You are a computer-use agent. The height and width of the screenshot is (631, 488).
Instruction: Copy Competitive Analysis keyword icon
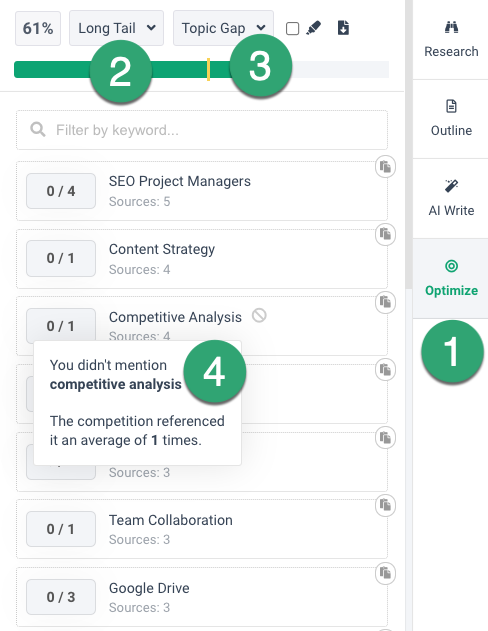[x=385, y=302]
